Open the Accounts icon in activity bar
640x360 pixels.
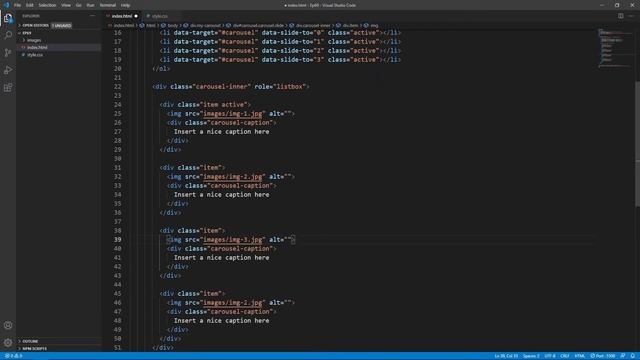(x=8, y=325)
